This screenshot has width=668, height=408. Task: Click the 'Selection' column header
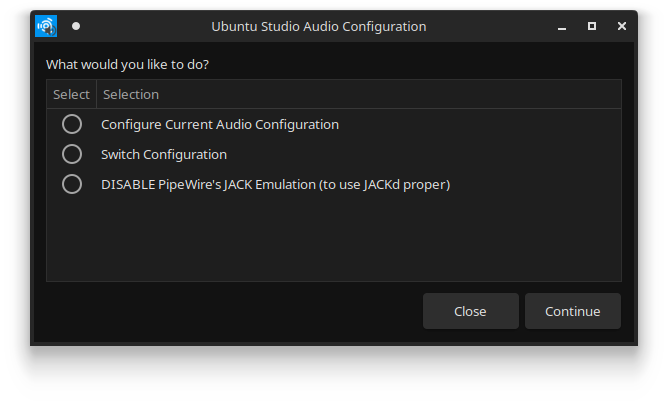(131, 94)
